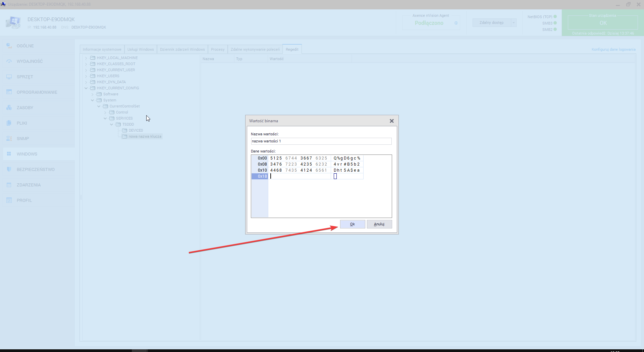Click the OPROGRAMOWANIE sidebar icon
Image resolution: width=644 pixels, height=352 pixels.
[9, 92]
